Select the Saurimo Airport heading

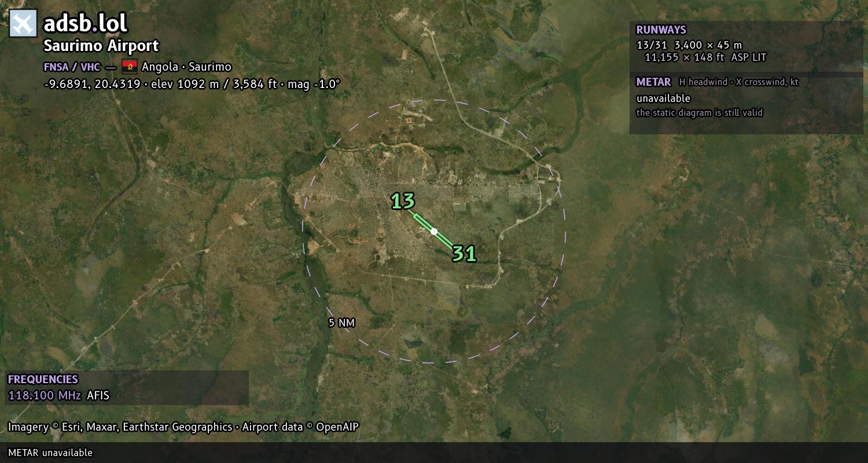click(x=101, y=46)
